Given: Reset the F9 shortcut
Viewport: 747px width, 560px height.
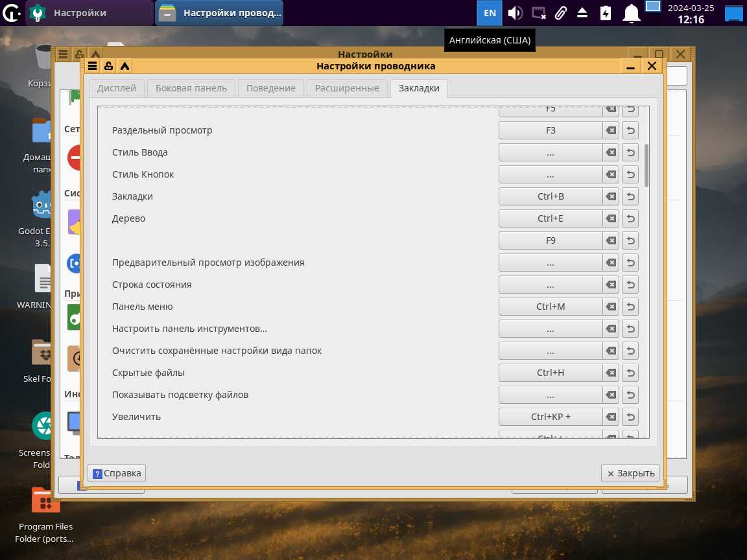Looking at the screenshot, I should click(x=630, y=240).
